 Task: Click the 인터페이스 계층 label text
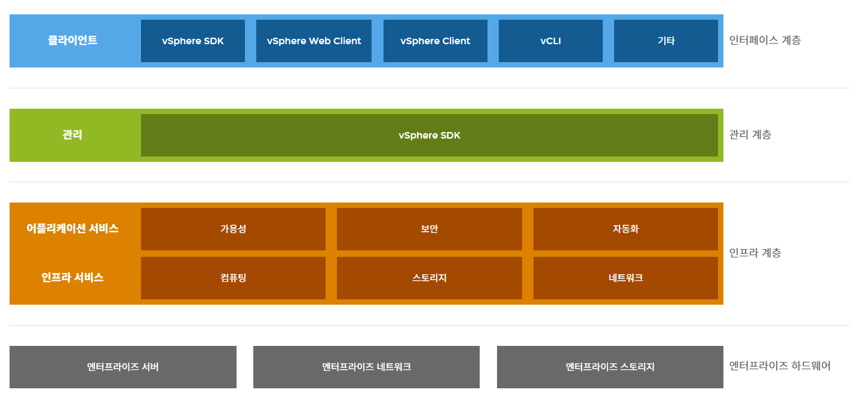(x=765, y=41)
